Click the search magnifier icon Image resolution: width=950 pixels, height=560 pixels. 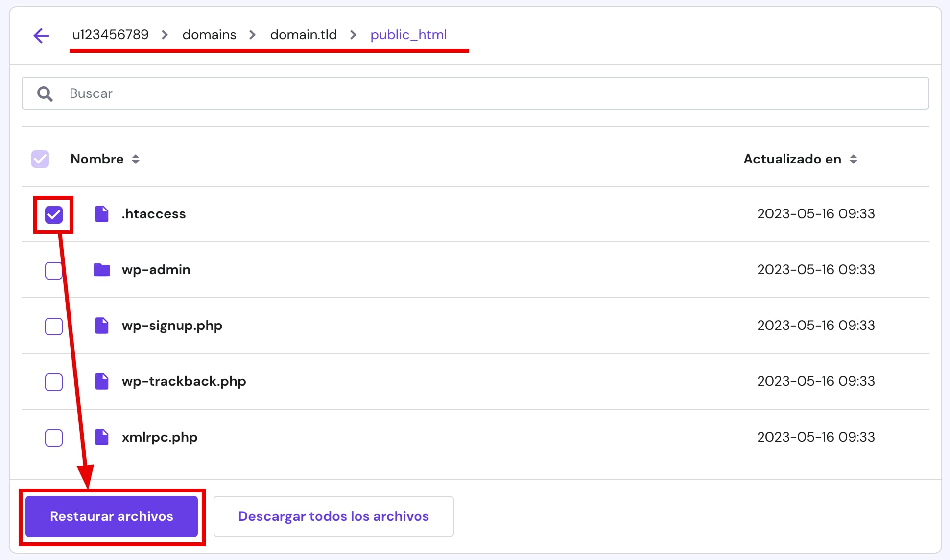tap(45, 93)
